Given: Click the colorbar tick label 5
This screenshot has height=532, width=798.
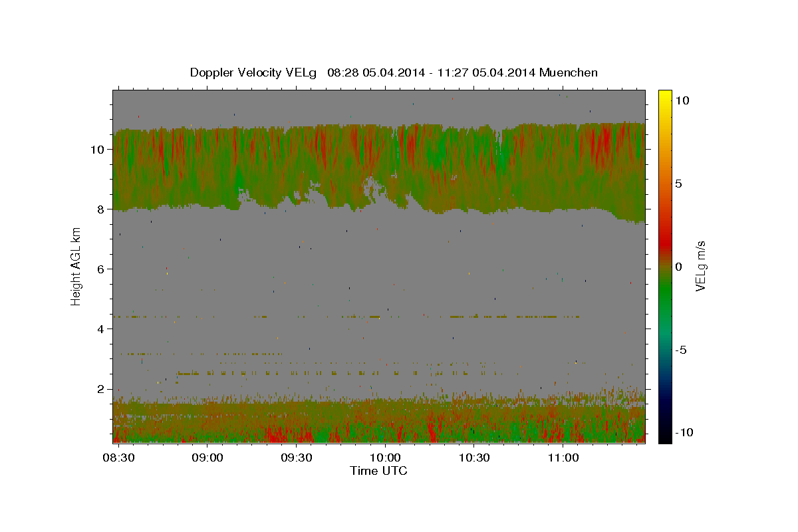Looking at the screenshot, I should (679, 184).
